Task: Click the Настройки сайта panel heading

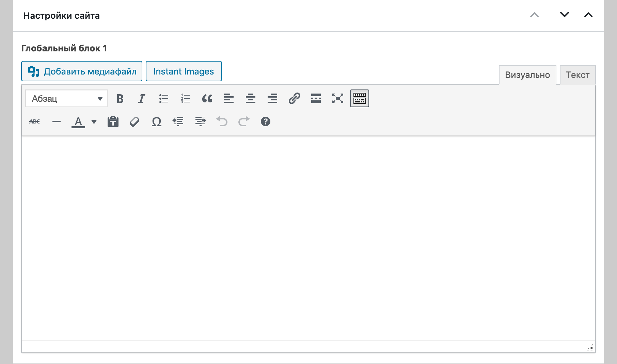Action: (62, 16)
